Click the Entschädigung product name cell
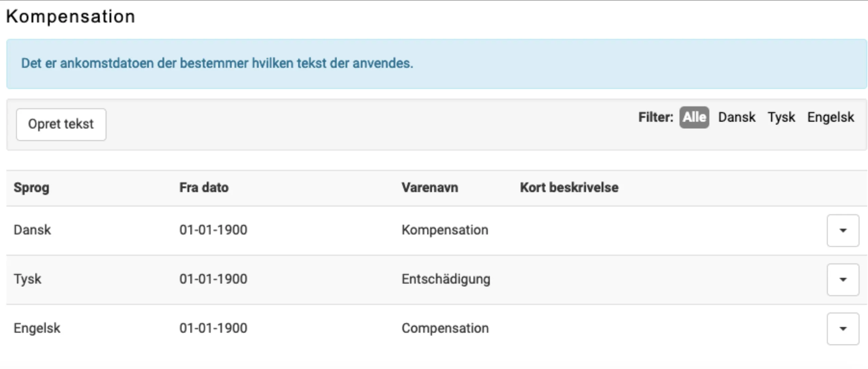Viewport: 868px width, 369px height. (x=446, y=279)
